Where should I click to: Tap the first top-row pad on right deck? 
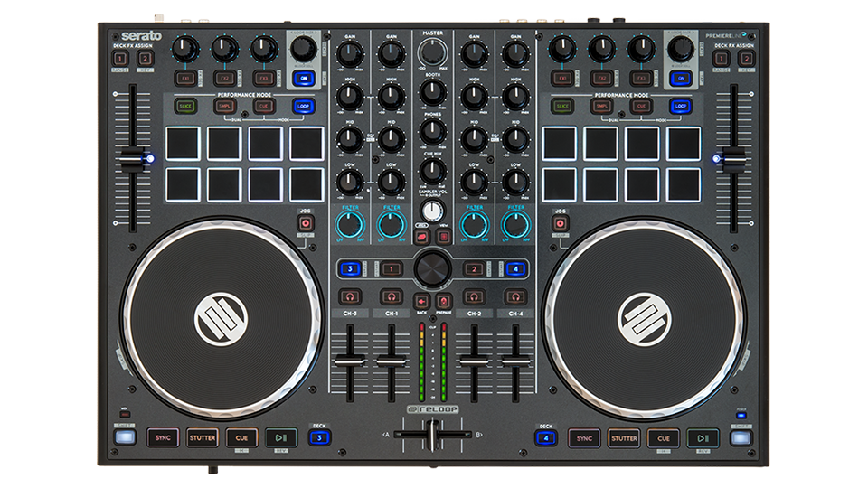(560, 144)
